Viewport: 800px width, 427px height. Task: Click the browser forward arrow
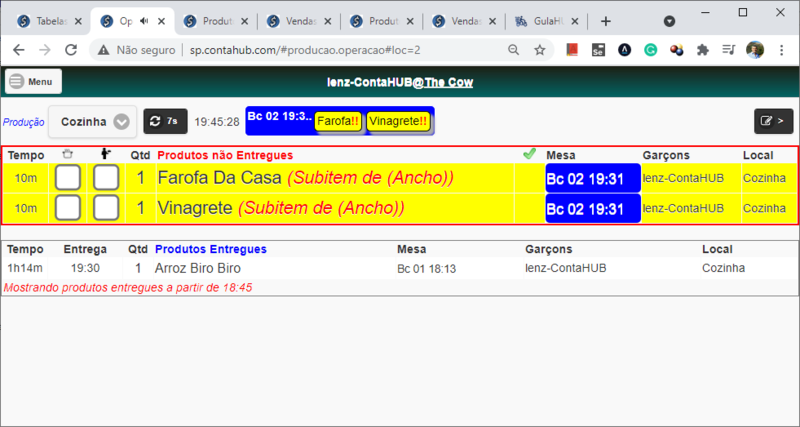point(45,49)
